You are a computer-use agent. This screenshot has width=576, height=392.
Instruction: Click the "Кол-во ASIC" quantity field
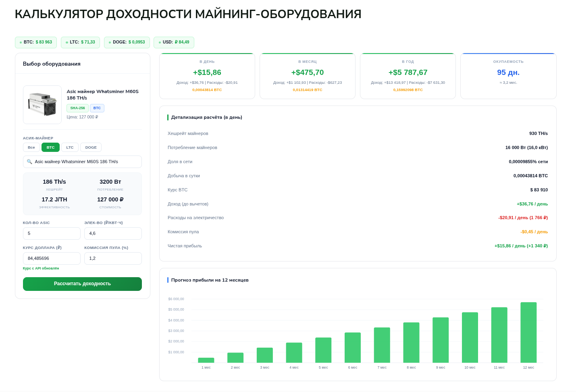point(52,233)
